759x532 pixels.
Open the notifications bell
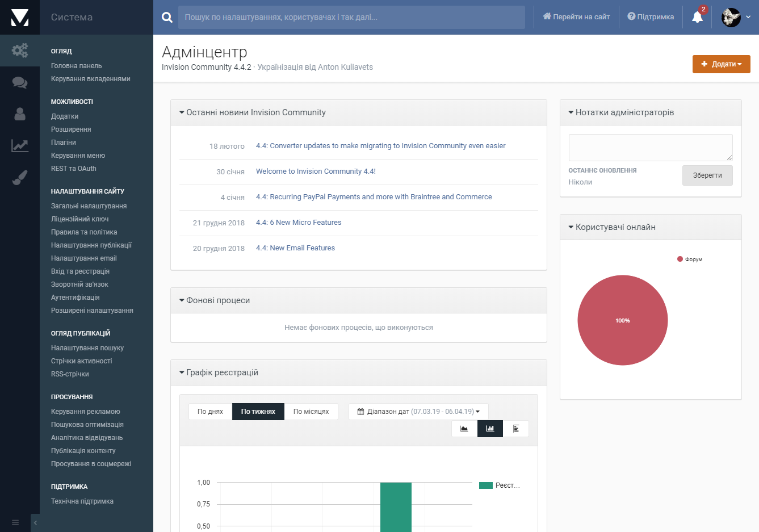(x=698, y=17)
